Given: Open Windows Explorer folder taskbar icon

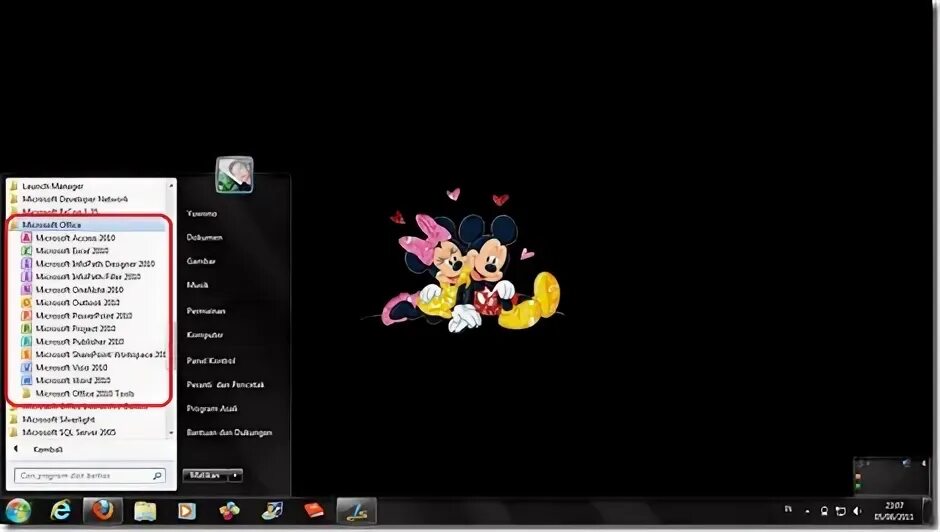Looking at the screenshot, I should click(144, 511).
